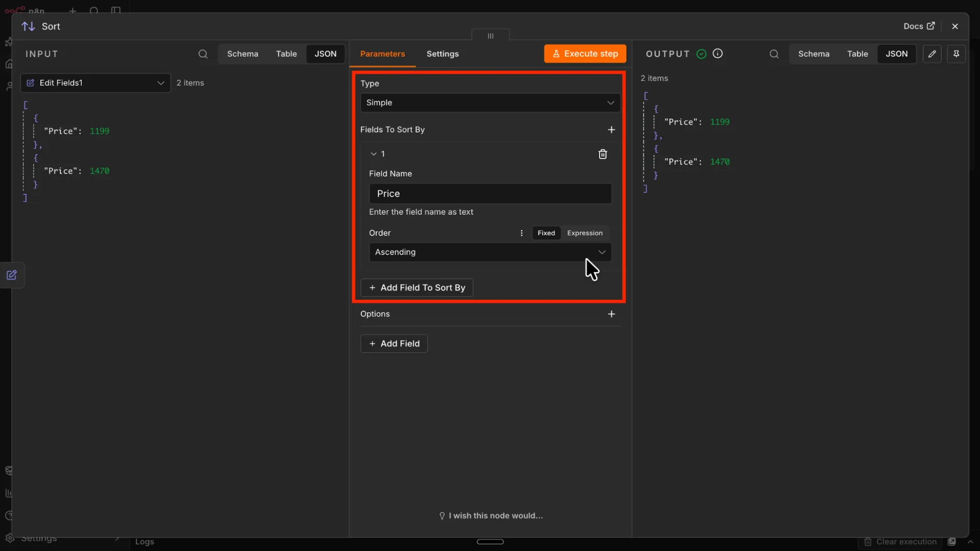Show input as Schema

click(242, 54)
